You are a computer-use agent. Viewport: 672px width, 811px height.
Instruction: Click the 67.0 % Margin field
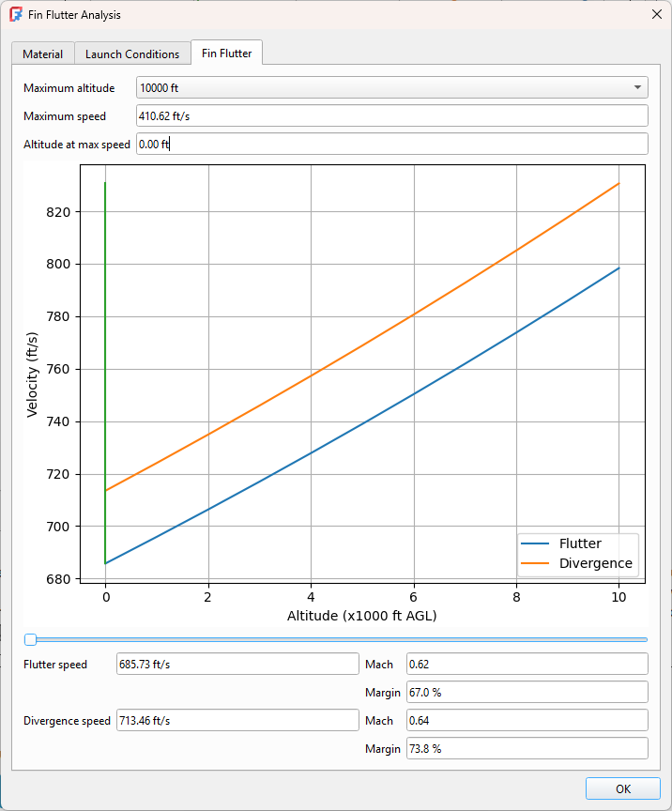527,693
